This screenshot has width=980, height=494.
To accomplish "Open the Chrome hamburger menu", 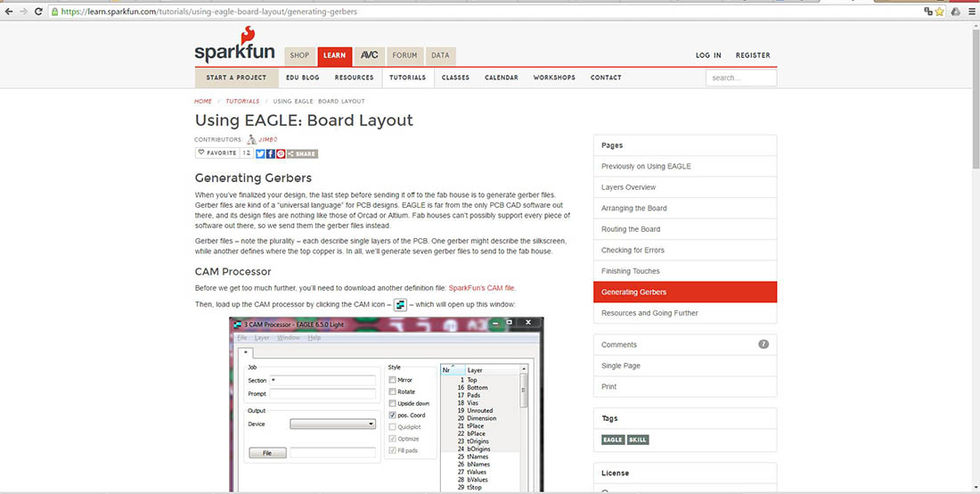I will click(x=971, y=12).
